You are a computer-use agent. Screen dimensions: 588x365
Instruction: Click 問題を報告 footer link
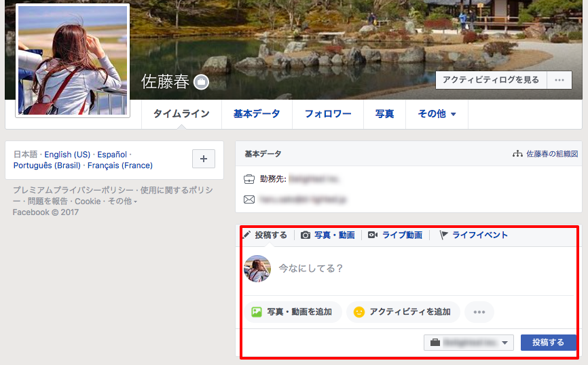[48, 201]
